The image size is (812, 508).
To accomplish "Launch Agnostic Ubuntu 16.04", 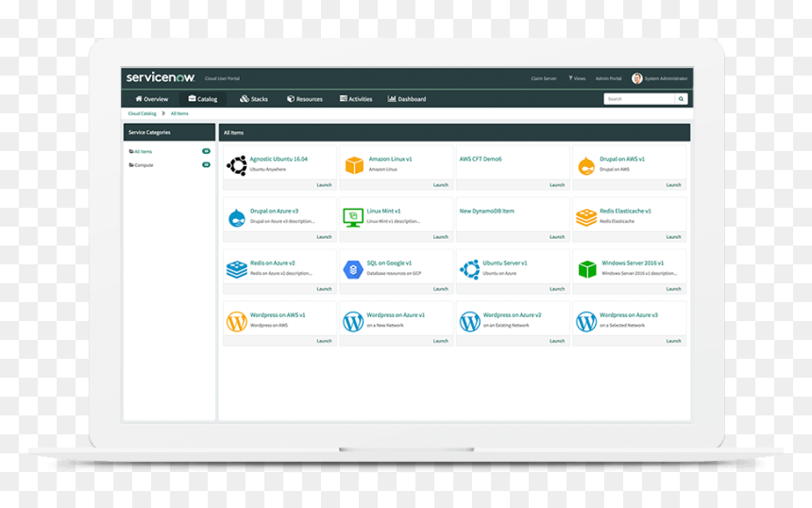I will point(324,185).
